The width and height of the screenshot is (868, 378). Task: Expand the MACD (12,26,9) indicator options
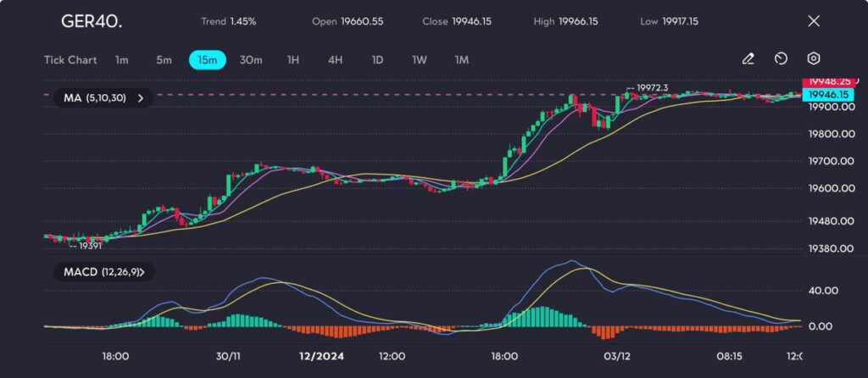coord(103,272)
